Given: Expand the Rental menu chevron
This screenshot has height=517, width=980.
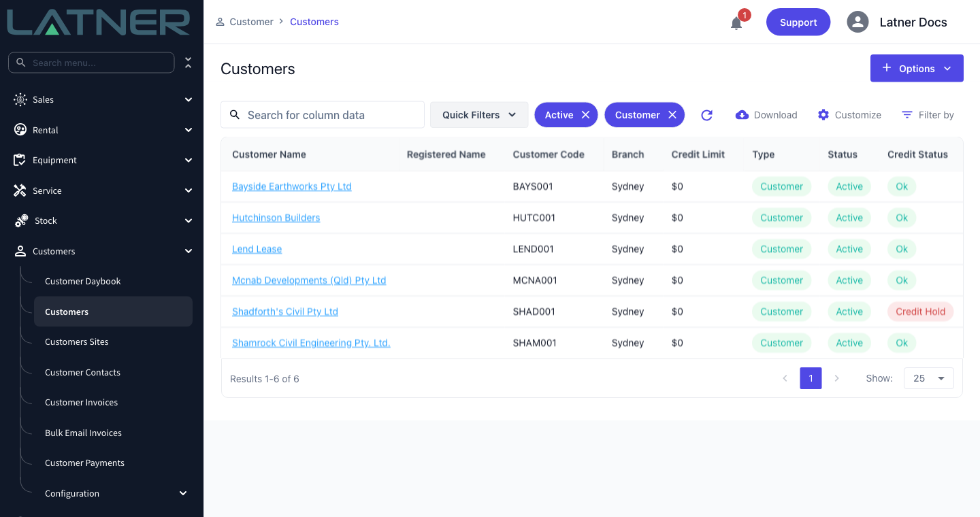Looking at the screenshot, I should pyautogui.click(x=189, y=130).
